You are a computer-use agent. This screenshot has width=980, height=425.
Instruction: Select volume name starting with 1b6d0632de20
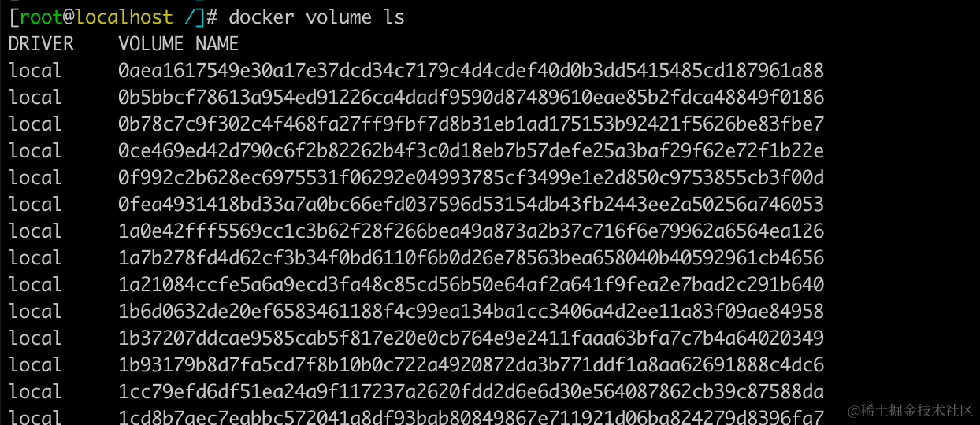coord(471,312)
